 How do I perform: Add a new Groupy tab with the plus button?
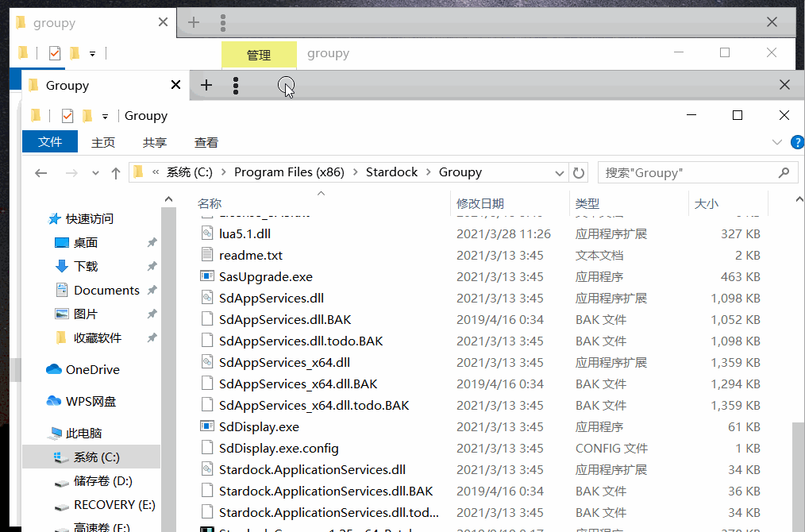pos(206,85)
